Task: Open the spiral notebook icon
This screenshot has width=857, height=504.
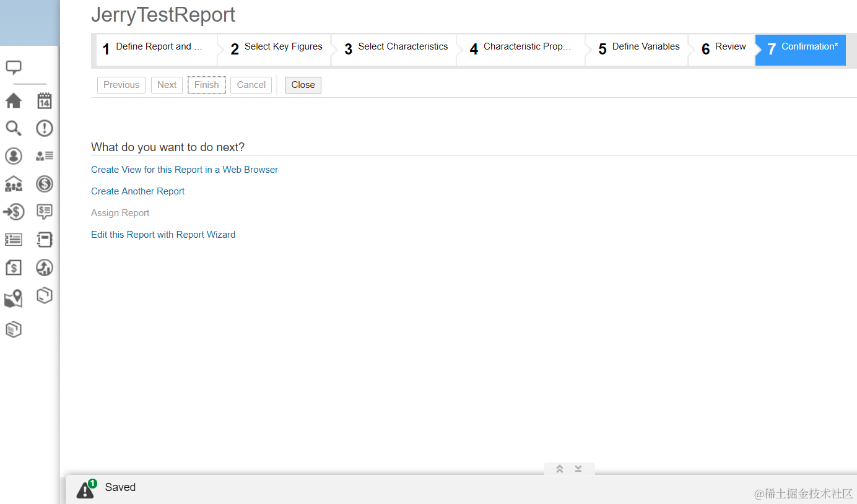Action: [x=45, y=240]
